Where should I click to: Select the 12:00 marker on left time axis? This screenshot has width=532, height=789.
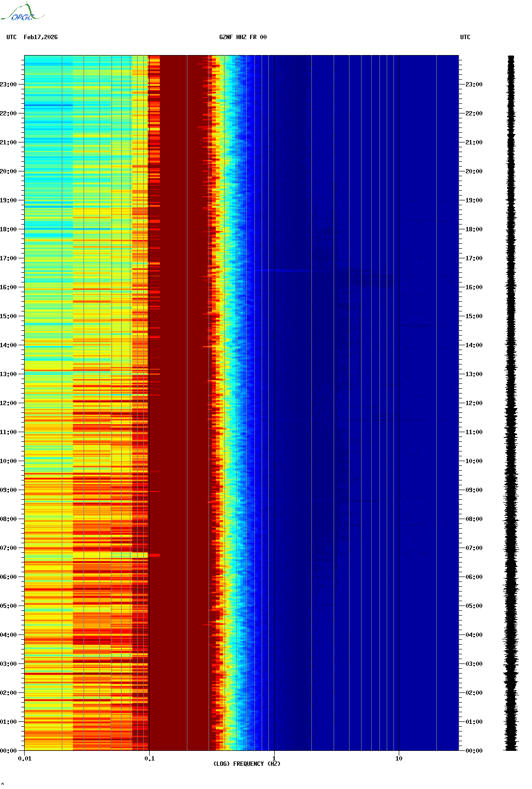8,403
